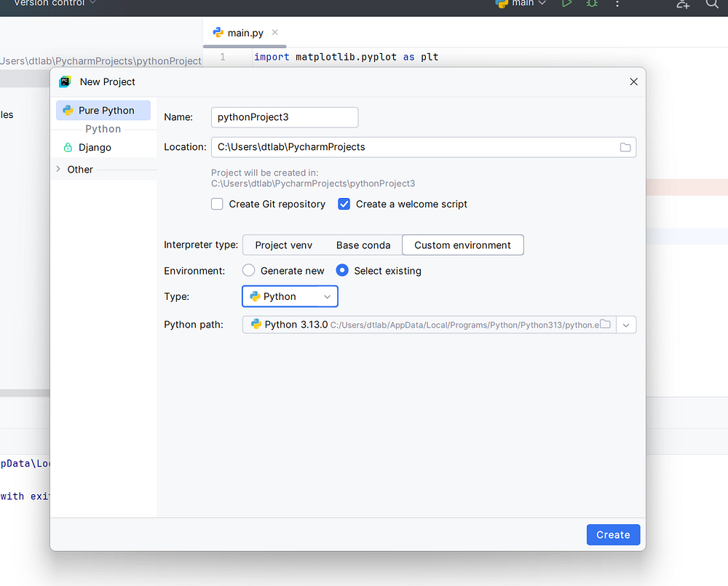This screenshot has width=728, height=586.
Task: Browse for location with folder icon
Action: pyautogui.click(x=625, y=147)
